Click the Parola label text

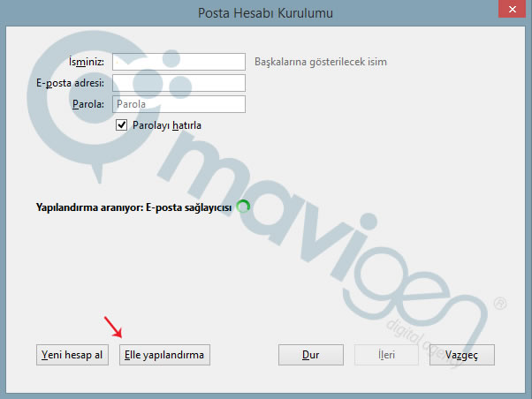click(88, 104)
